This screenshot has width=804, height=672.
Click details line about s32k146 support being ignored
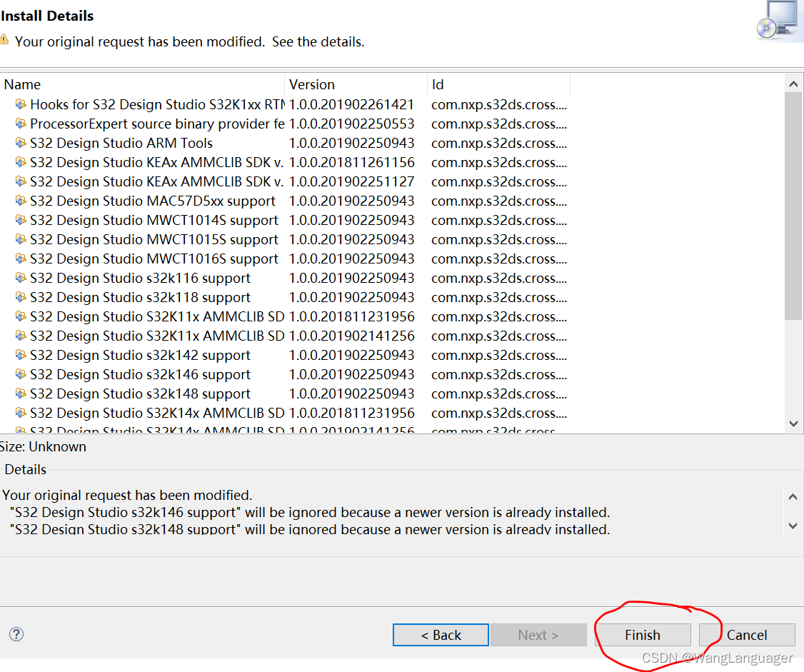(x=310, y=513)
